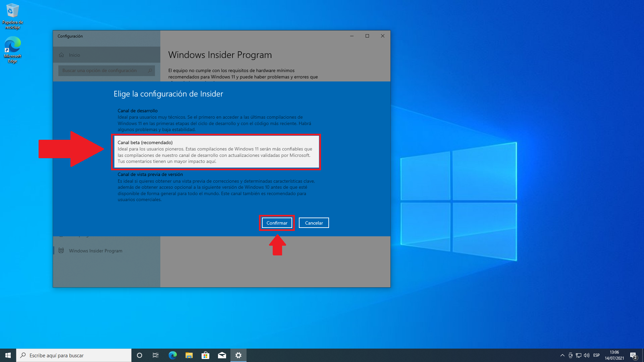Open Microsoft Store from the taskbar

tap(205, 355)
